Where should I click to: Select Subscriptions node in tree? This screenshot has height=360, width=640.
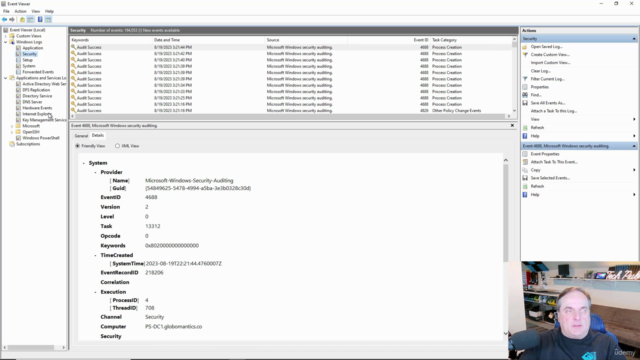point(28,144)
